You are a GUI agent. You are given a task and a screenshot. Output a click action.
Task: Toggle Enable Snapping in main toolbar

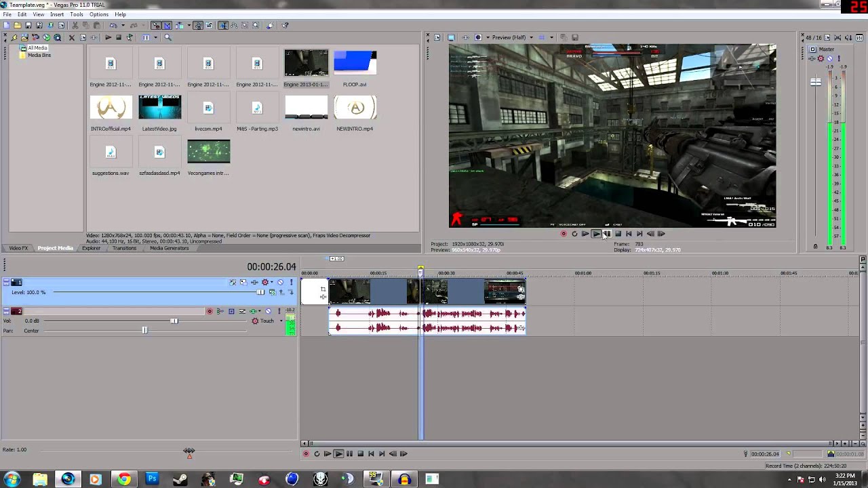155,25
